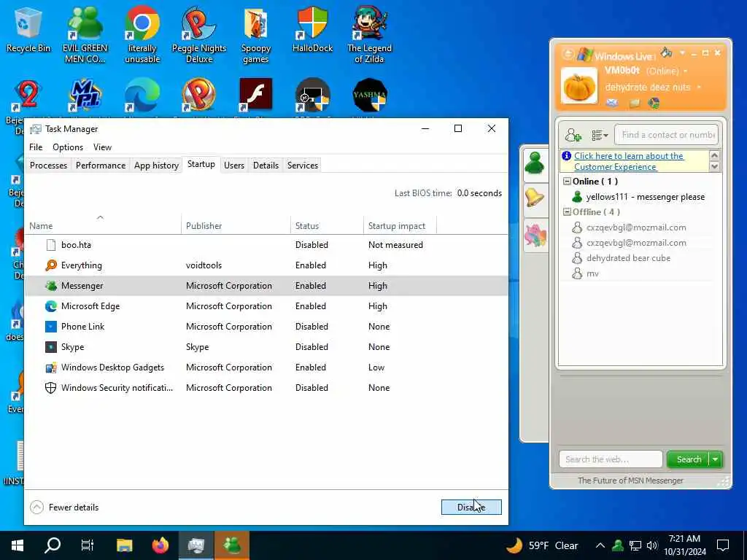Select the Microsoft Edge startup entry

pos(266,306)
